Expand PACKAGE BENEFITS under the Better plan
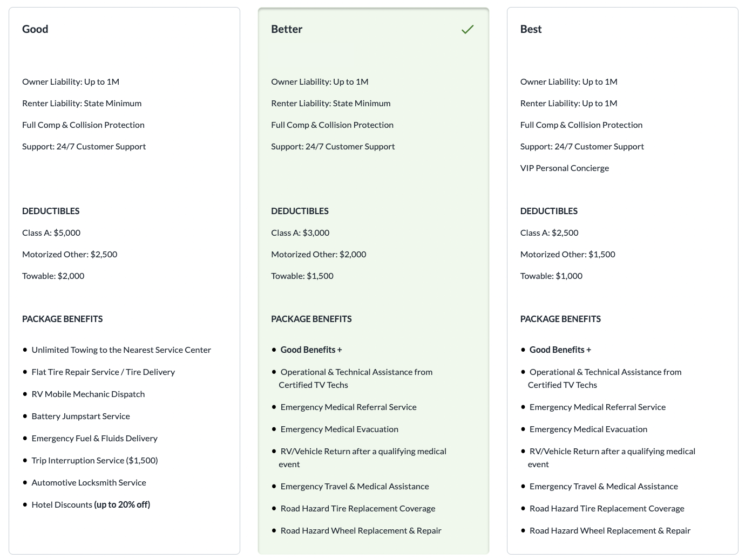 pos(311,319)
